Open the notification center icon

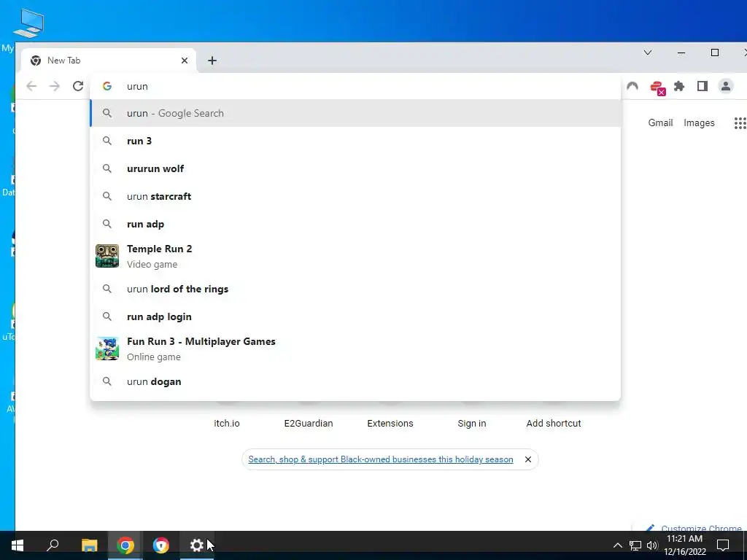pos(723,545)
